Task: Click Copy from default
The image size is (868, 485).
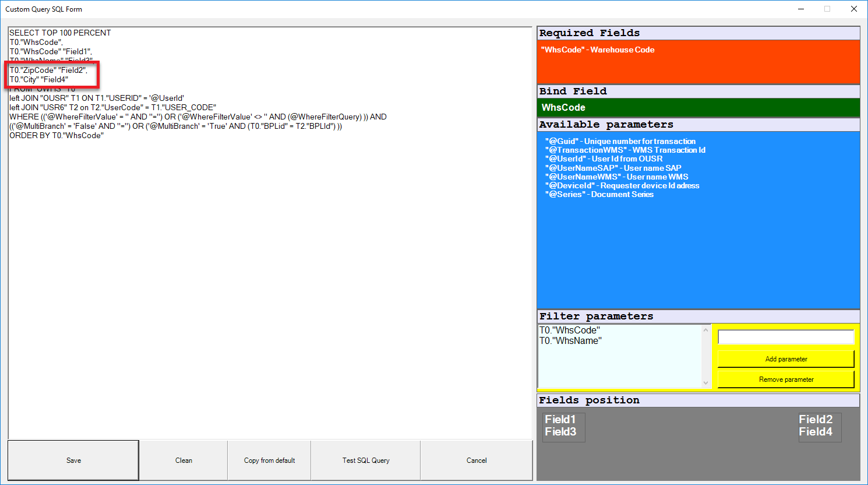Action: click(x=269, y=461)
